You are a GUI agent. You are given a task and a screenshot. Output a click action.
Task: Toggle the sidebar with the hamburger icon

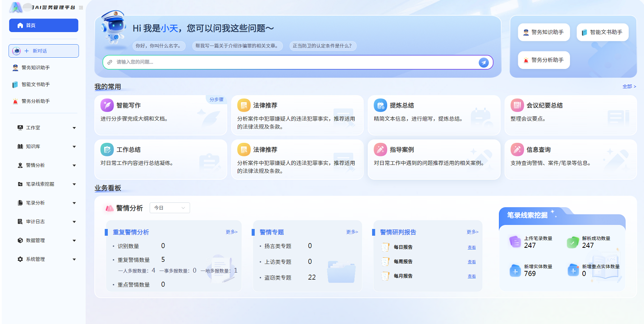click(81, 7)
